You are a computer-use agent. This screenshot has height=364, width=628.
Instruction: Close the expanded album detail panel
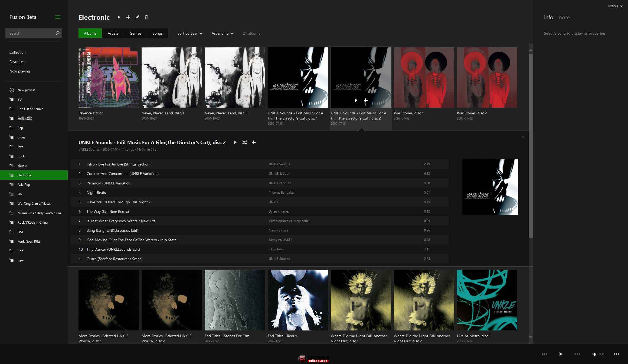click(523, 137)
